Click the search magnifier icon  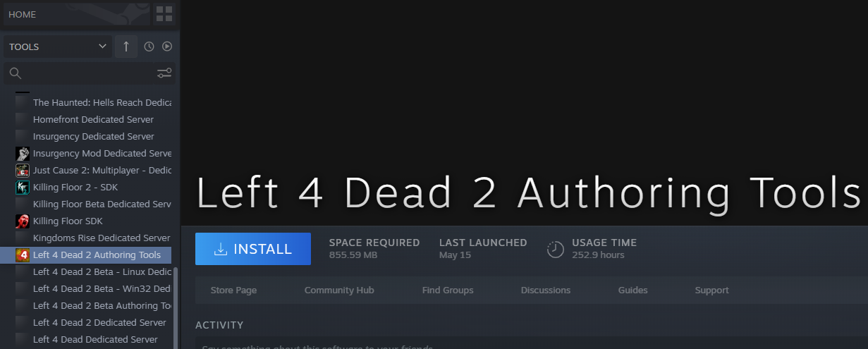pos(15,73)
